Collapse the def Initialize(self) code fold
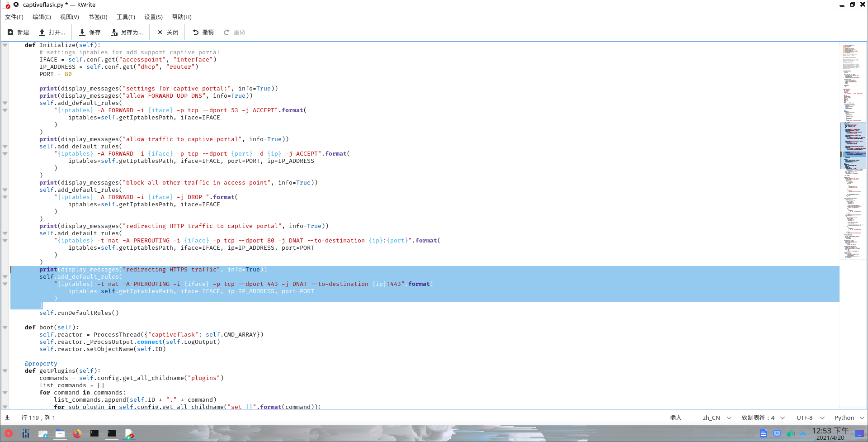This screenshot has height=442, width=868. click(5, 45)
